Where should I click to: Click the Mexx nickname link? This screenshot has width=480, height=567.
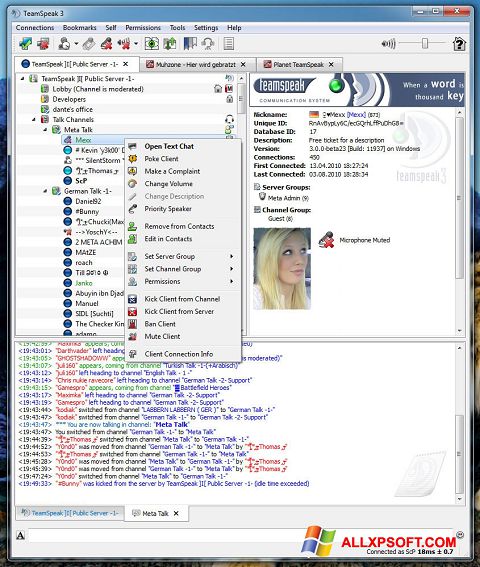pos(356,115)
